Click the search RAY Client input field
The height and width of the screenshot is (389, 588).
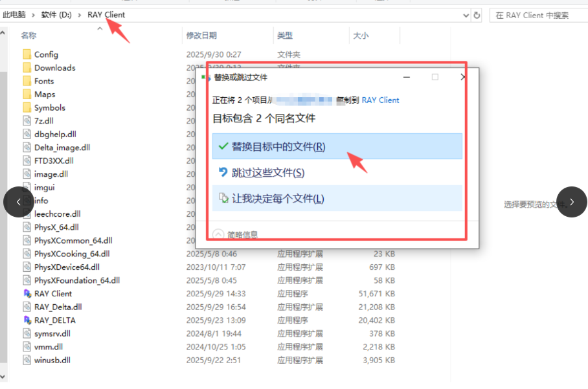pos(537,15)
